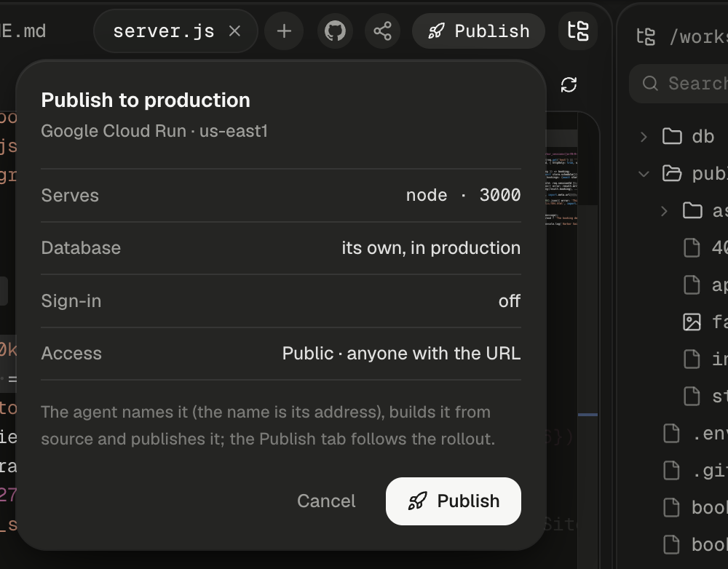728x569 pixels.
Task: Open the file starting with in
Action: pos(706,359)
